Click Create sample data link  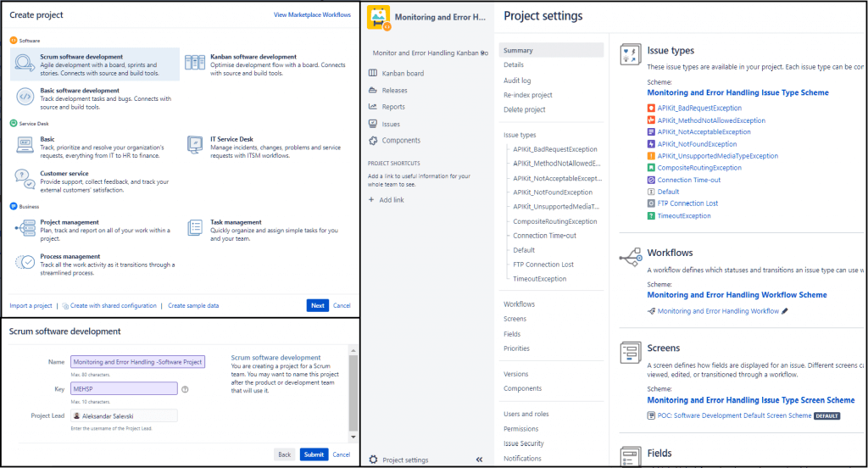tap(194, 306)
